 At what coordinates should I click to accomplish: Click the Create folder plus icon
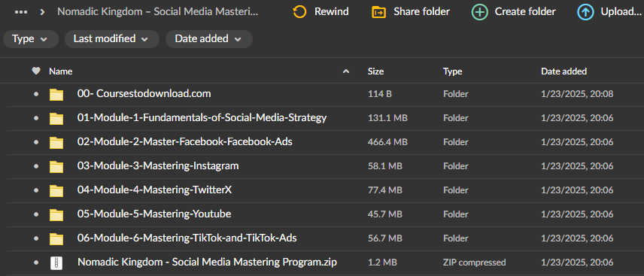point(480,12)
